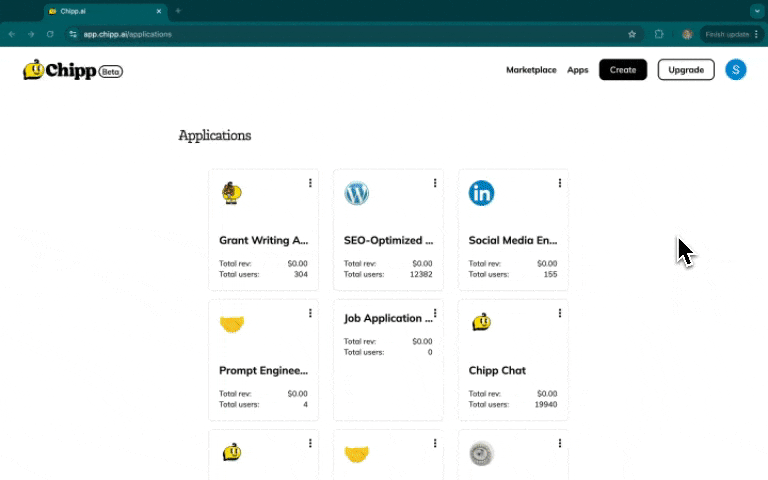This screenshot has width=768, height=480.
Task: Open the Prompt Engineering app card
Action: [264, 360]
